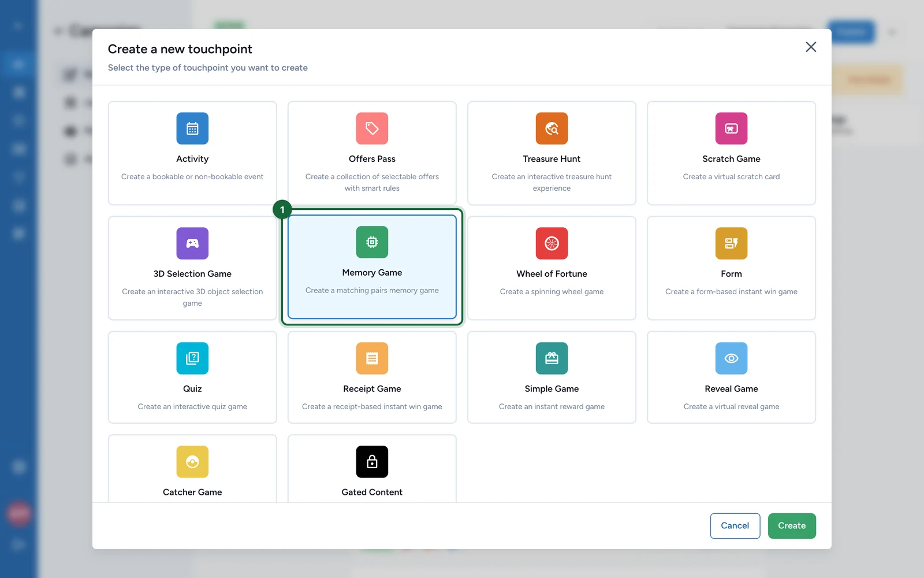Click the 'Wheel of Fortune' title
Viewport: 924px width, 578px height.
552,274
